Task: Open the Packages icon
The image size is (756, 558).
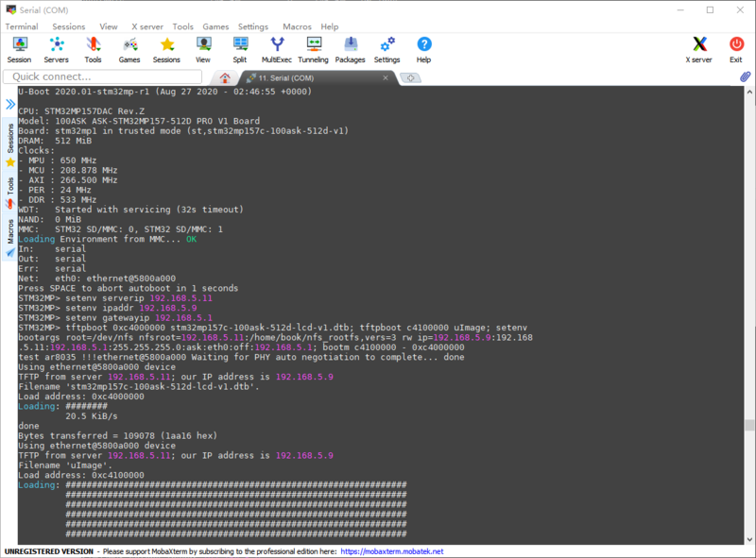Action: [350, 50]
